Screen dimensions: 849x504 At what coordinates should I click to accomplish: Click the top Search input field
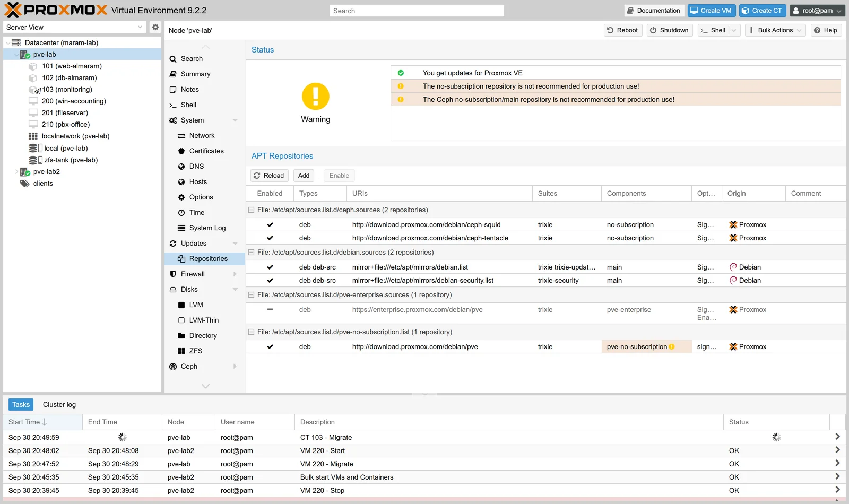[x=417, y=11]
